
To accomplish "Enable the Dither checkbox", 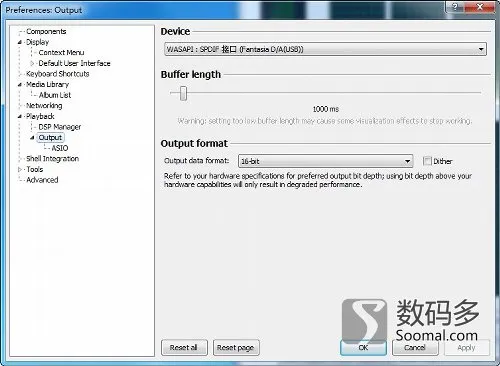I will tap(427, 161).
